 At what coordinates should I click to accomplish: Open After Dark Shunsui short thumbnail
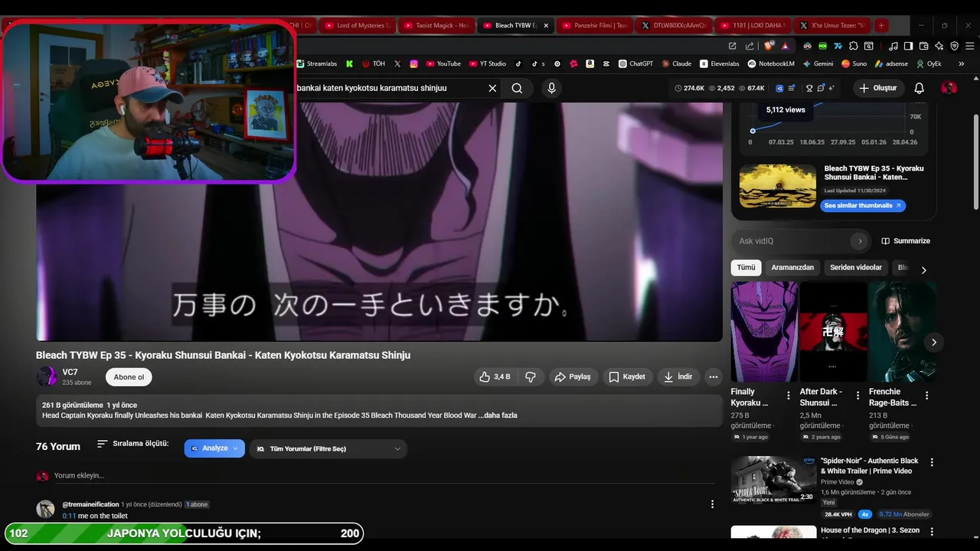(x=833, y=331)
